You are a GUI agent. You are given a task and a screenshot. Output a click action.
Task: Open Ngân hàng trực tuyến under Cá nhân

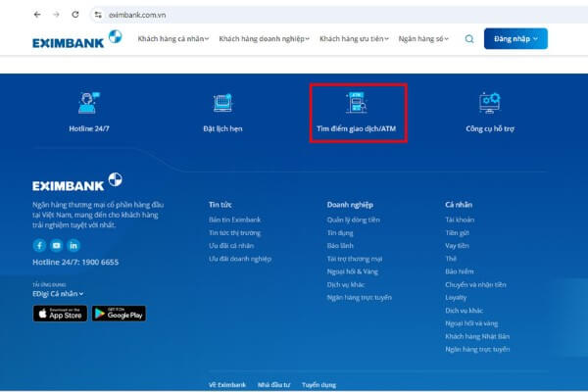(x=477, y=349)
